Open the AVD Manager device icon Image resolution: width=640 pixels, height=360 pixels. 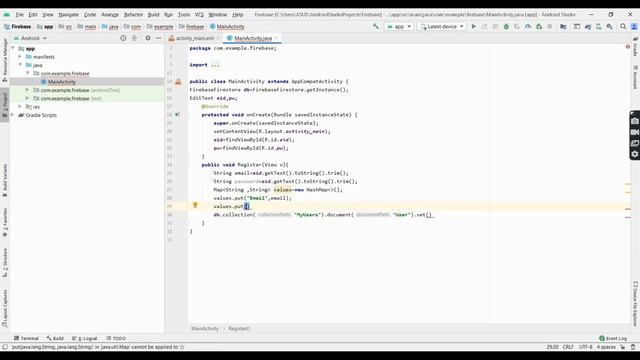[598, 27]
